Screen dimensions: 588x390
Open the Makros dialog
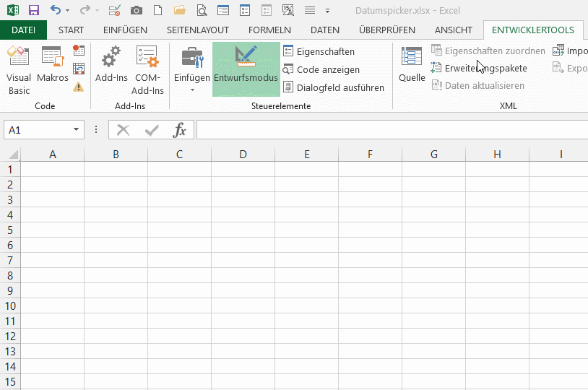(x=53, y=69)
